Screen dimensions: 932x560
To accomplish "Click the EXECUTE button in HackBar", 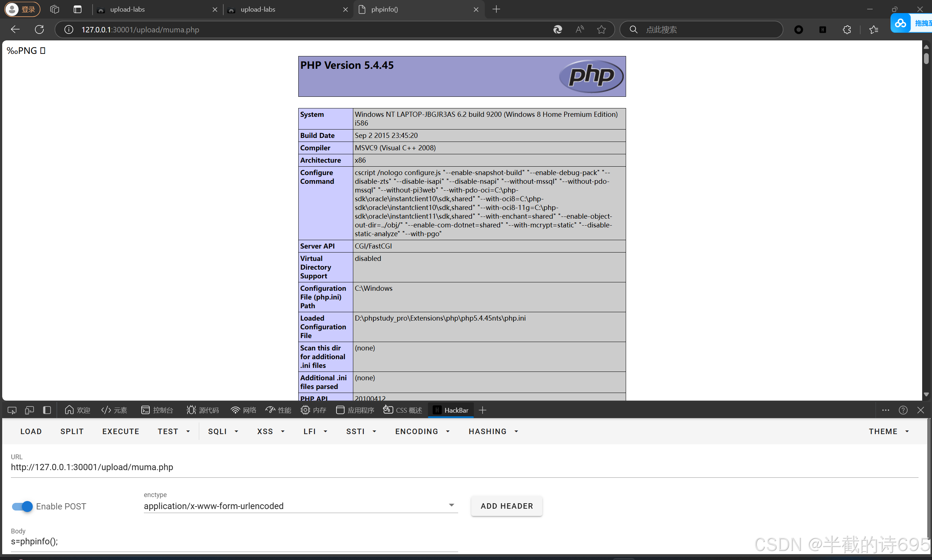I will (x=121, y=431).
